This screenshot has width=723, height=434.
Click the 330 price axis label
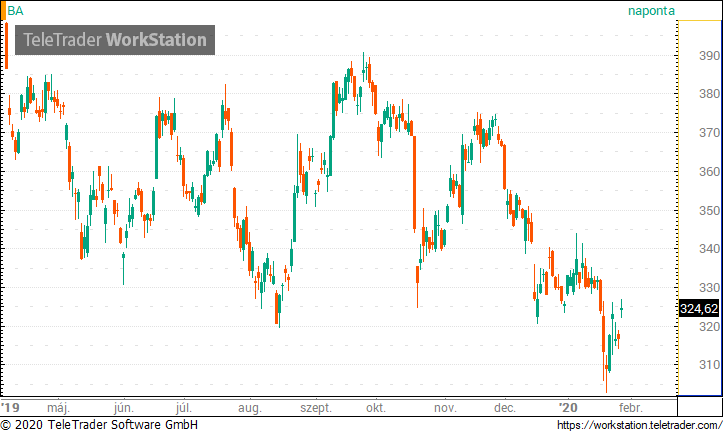pyautogui.click(x=709, y=287)
